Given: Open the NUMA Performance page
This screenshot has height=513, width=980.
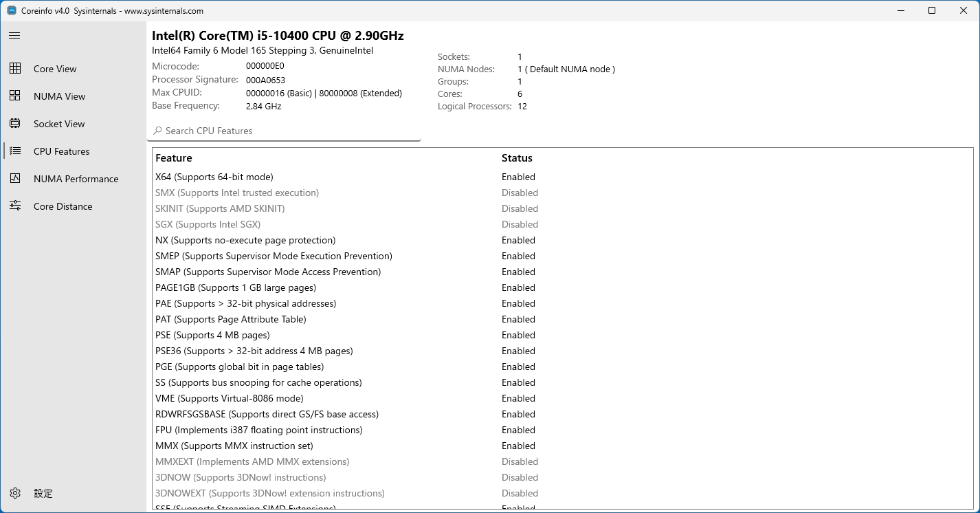Looking at the screenshot, I should [x=76, y=179].
